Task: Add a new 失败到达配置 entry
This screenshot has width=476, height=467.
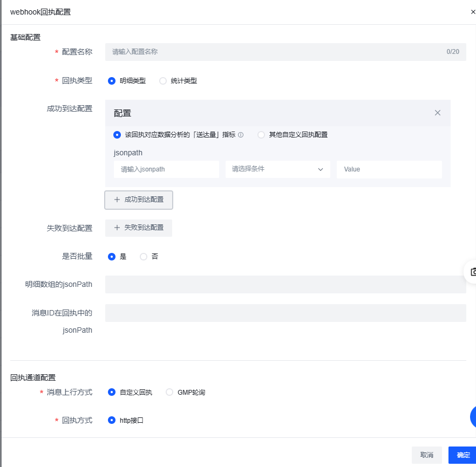Action: (x=139, y=228)
